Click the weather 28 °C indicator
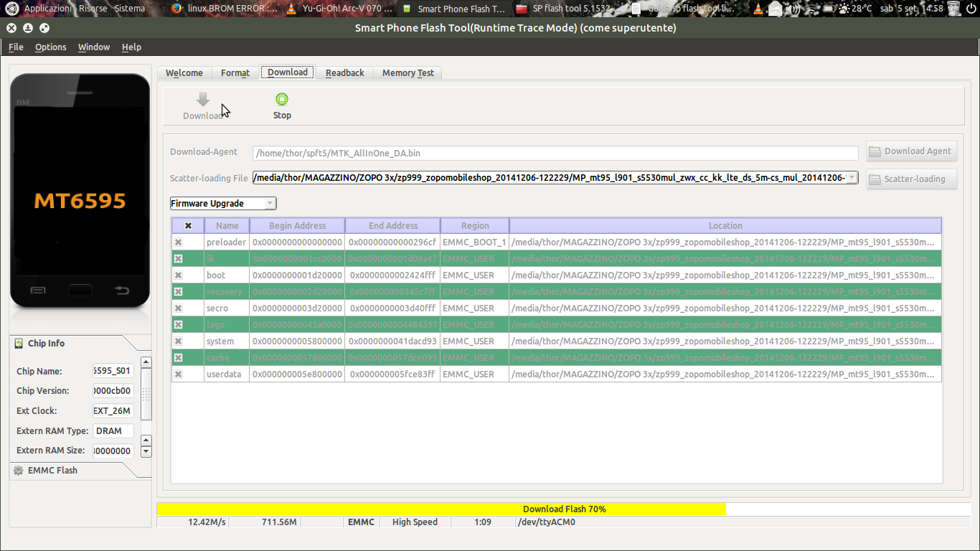 pyautogui.click(x=856, y=9)
